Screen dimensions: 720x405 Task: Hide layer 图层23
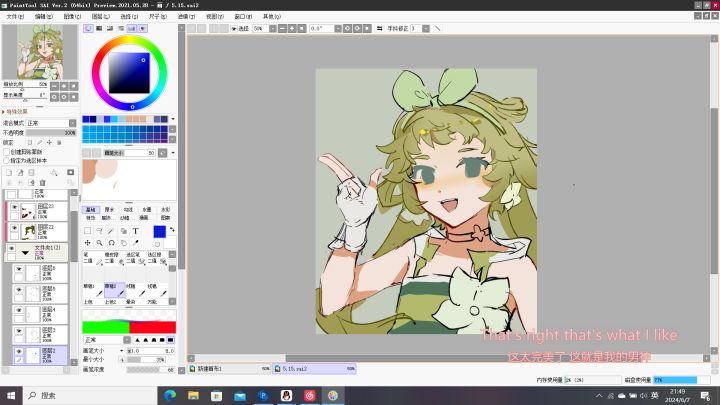click(14, 208)
